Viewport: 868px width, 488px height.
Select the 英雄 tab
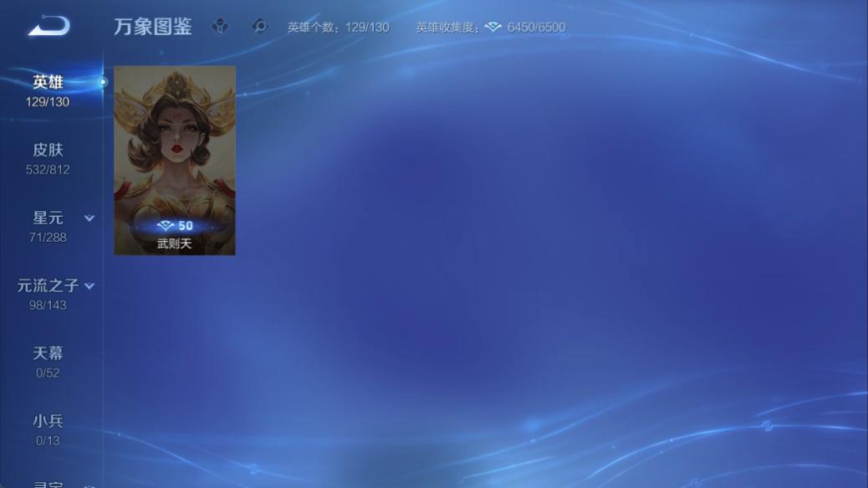coord(48,91)
